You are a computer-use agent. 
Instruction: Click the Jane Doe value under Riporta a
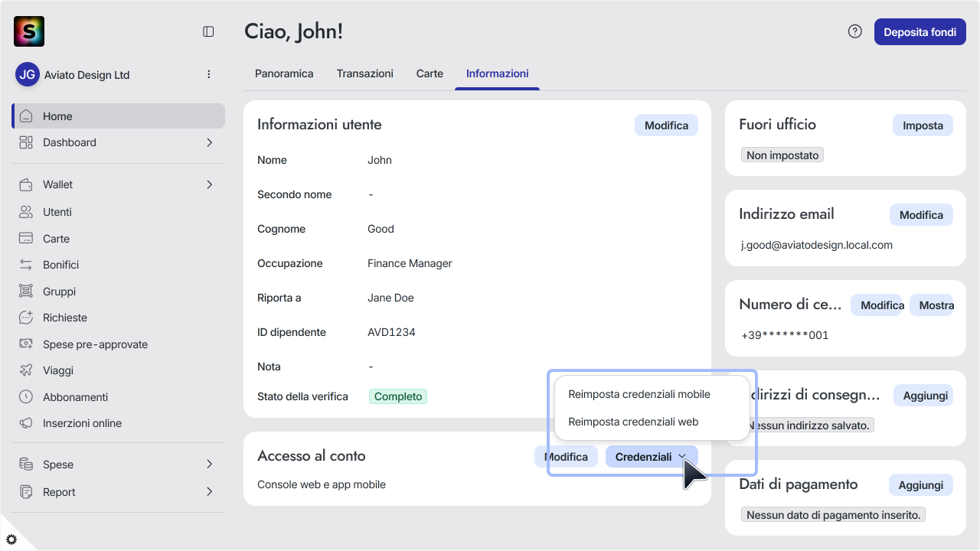390,298
